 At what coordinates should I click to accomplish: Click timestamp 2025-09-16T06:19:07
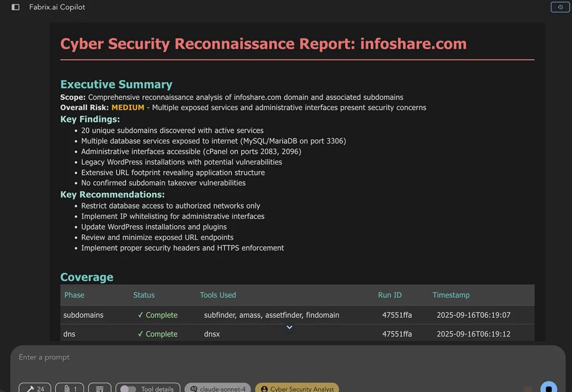tap(473, 315)
